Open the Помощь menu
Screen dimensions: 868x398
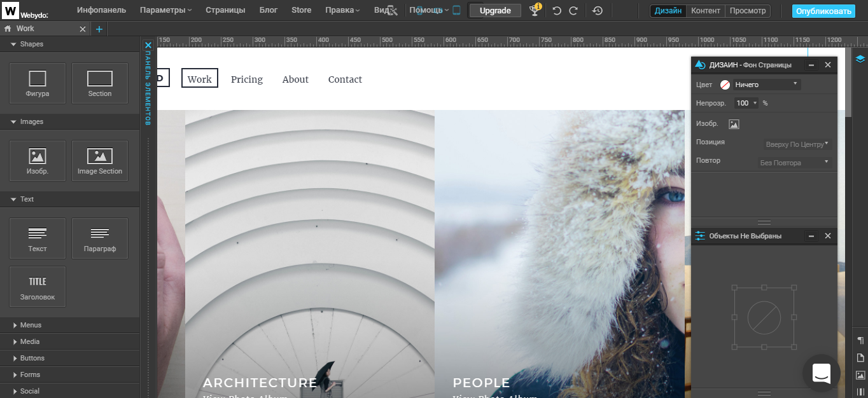click(429, 10)
